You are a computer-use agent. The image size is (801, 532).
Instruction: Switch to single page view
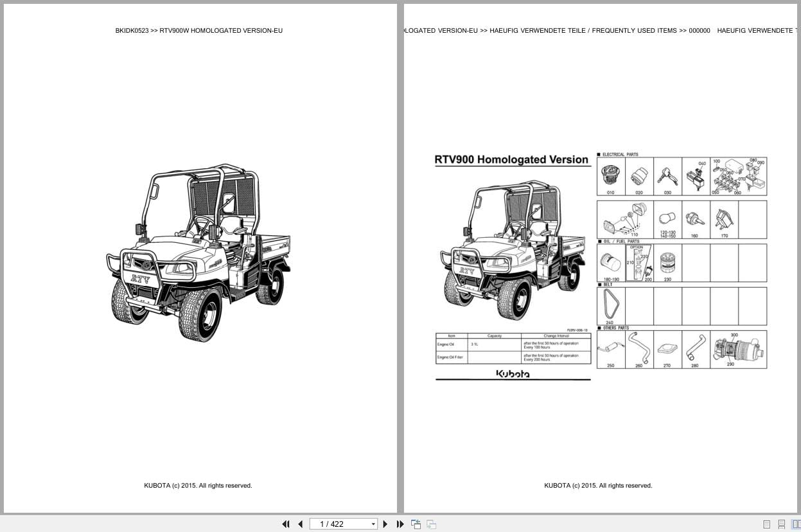(x=766, y=524)
